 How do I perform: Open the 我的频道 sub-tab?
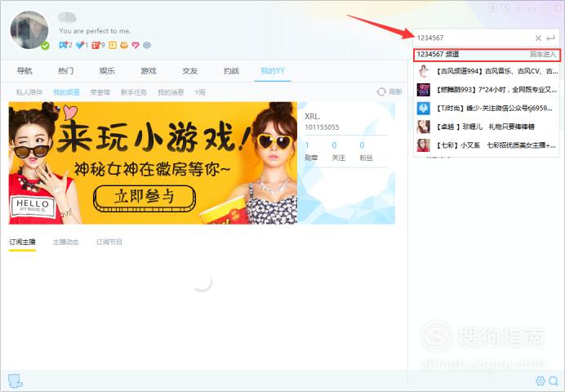[66, 92]
